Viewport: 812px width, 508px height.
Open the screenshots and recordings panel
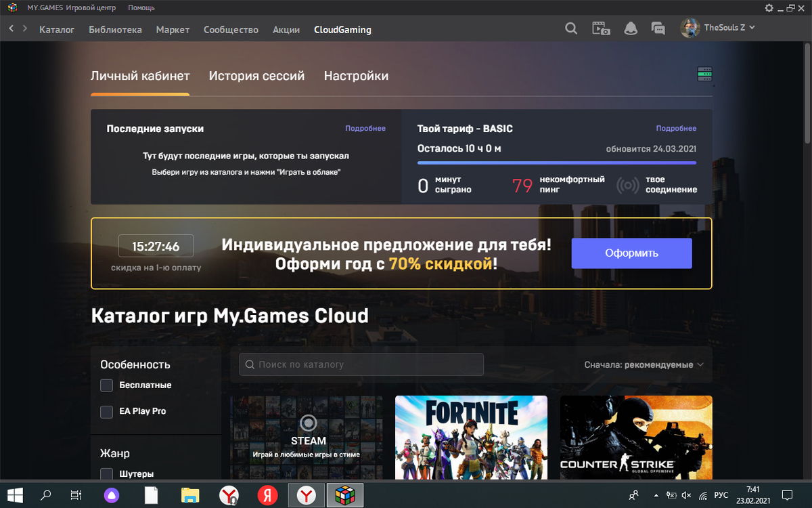point(600,28)
